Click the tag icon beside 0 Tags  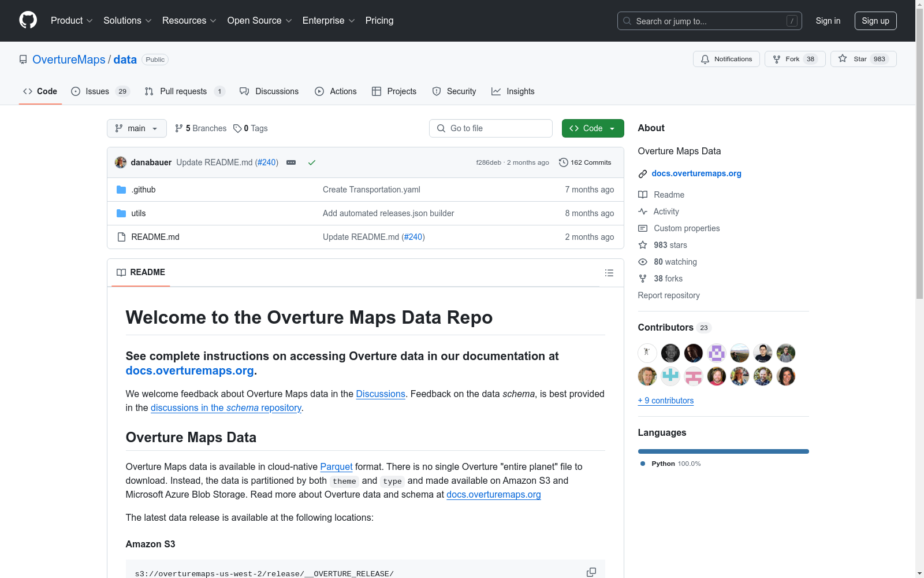[237, 128]
